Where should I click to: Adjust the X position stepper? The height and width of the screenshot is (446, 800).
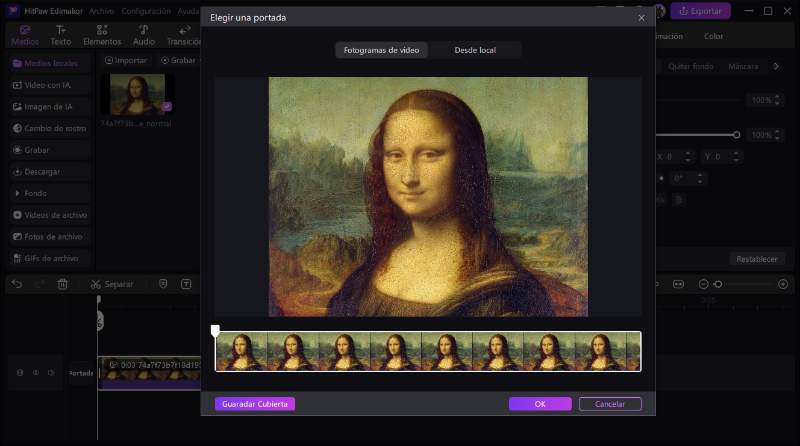(688, 157)
